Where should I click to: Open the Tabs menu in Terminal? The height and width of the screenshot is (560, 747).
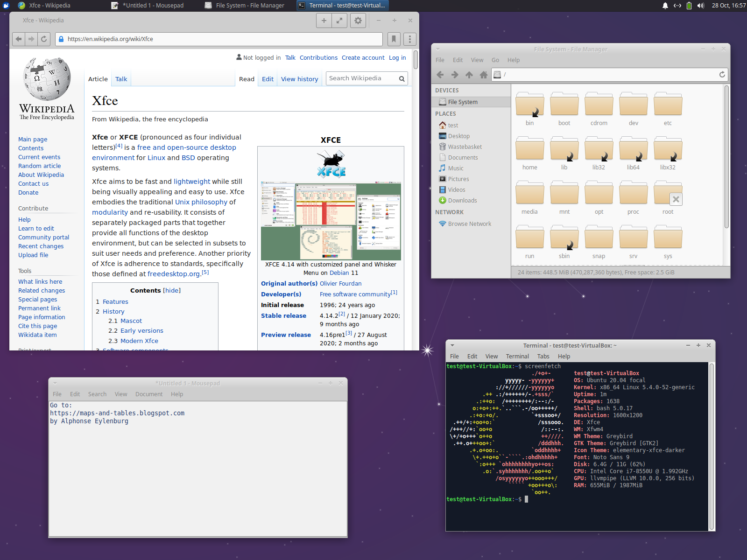pyautogui.click(x=543, y=357)
